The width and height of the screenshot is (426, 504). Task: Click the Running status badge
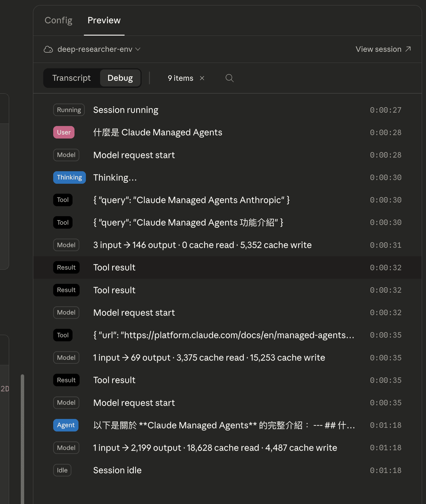click(69, 110)
